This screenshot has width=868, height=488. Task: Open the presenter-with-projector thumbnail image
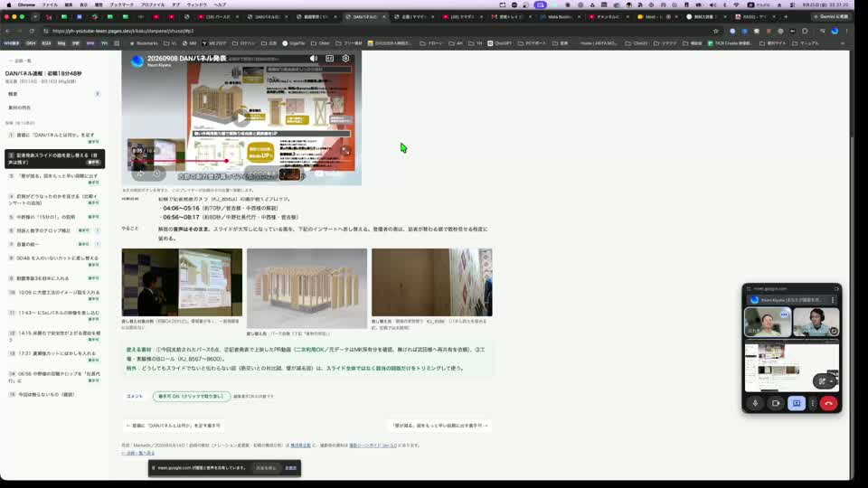coord(182,282)
